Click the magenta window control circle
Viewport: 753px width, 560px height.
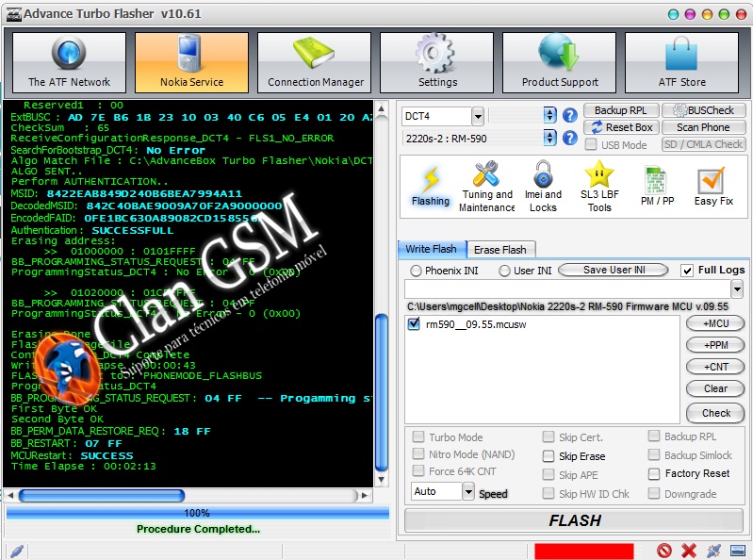pos(690,14)
